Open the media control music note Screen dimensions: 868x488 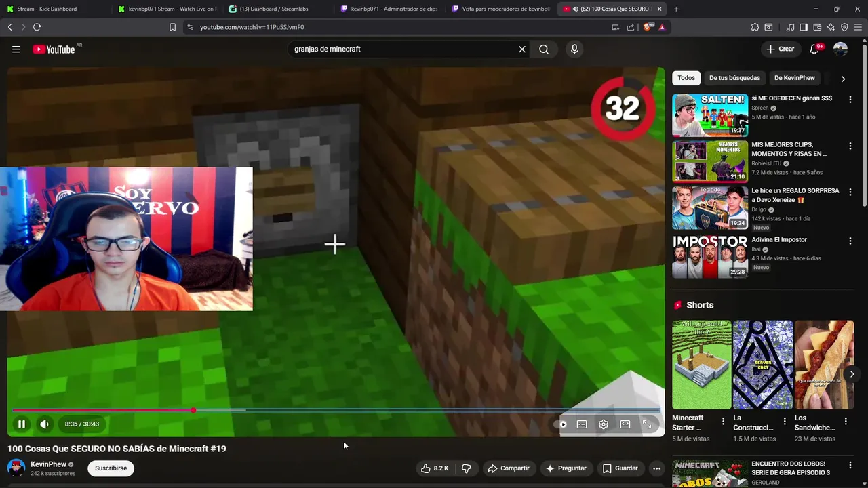point(790,27)
